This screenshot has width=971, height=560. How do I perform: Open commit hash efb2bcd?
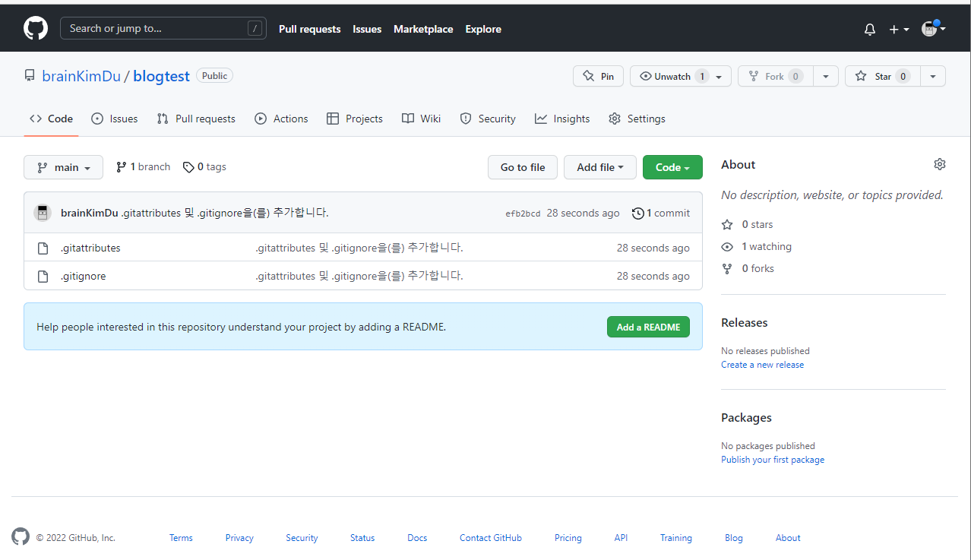click(523, 214)
